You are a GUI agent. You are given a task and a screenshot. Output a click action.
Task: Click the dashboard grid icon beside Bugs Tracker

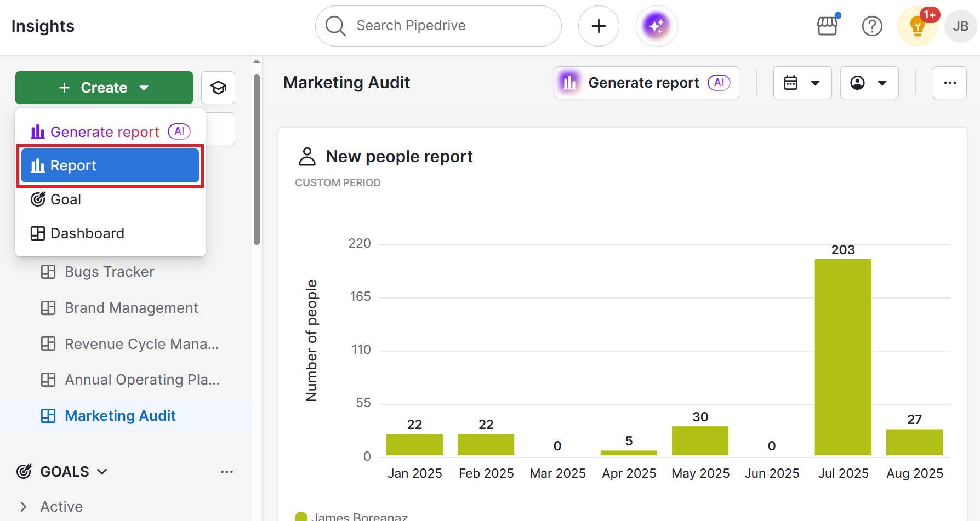(48, 271)
